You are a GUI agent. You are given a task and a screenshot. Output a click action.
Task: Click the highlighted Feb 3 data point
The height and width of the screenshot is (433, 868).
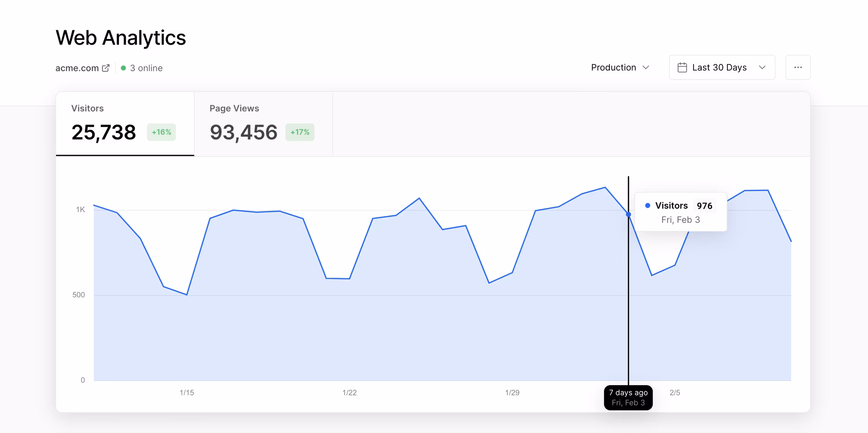click(x=628, y=214)
